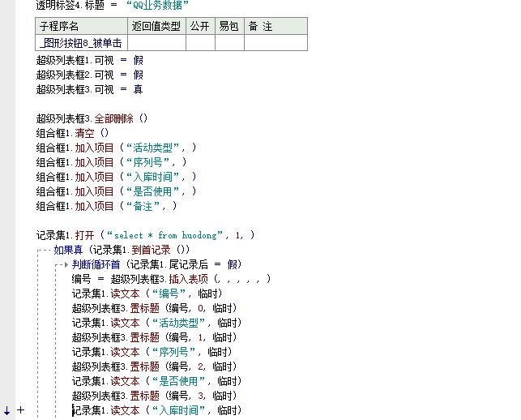This screenshot has height=420, width=521.
Task: Click the 如果真 keyword
Action: pyautogui.click(x=68, y=250)
